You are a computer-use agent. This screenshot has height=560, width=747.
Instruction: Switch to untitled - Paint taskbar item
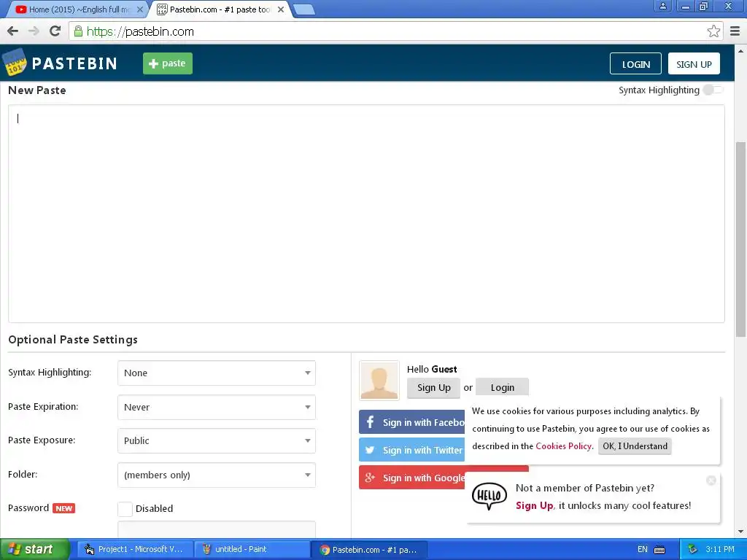click(252, 550)
